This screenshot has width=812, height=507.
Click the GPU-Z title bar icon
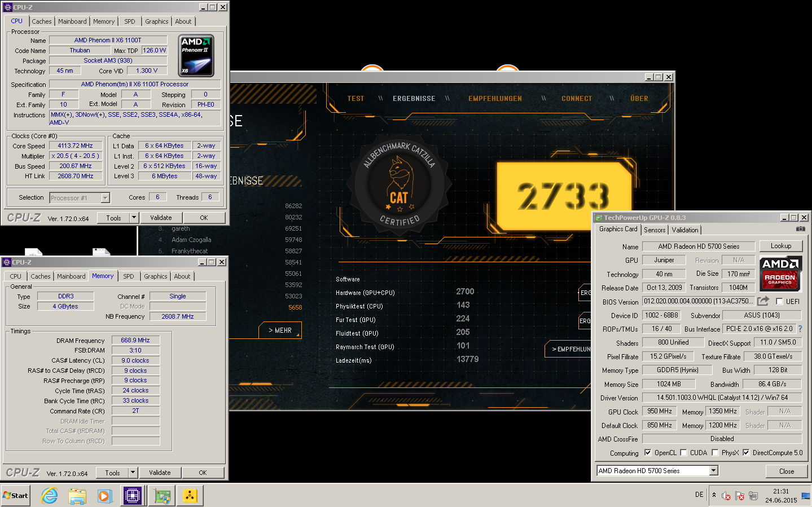[x=599, y=218]
